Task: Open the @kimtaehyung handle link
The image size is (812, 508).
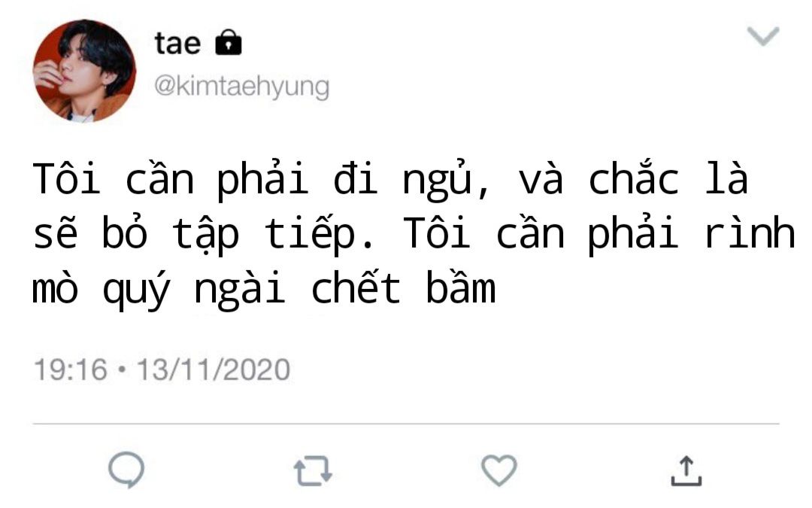Action: pos(241,86)
